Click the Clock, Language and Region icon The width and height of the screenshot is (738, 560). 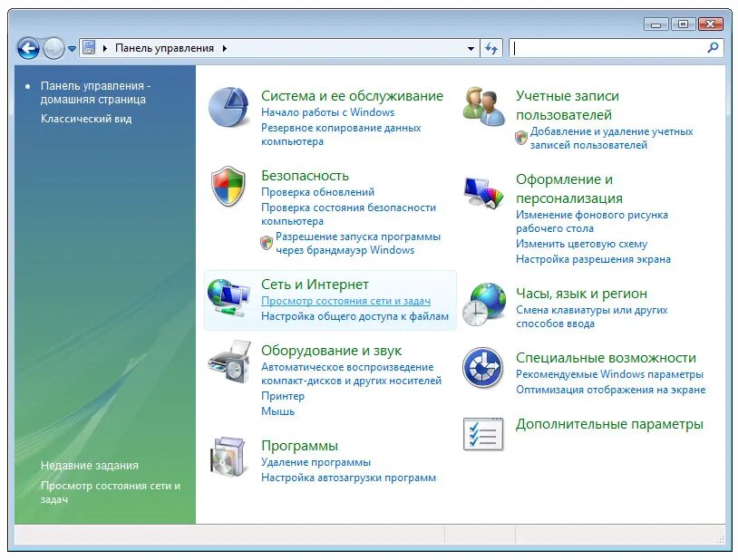pos(483,304)
